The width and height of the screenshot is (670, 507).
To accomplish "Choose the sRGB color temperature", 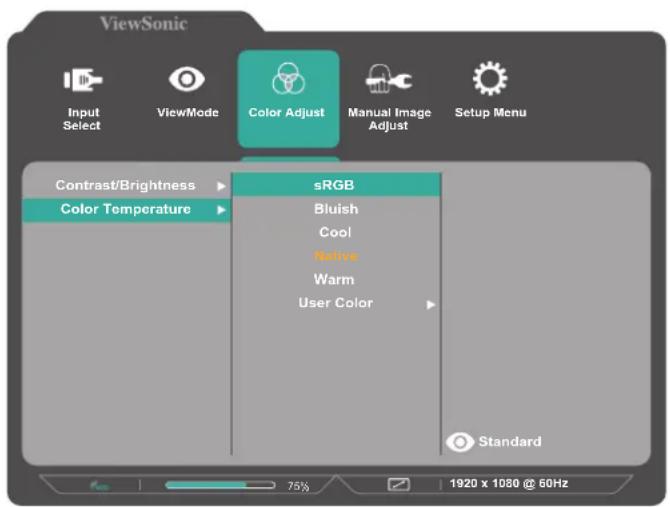I will (337, 185).
